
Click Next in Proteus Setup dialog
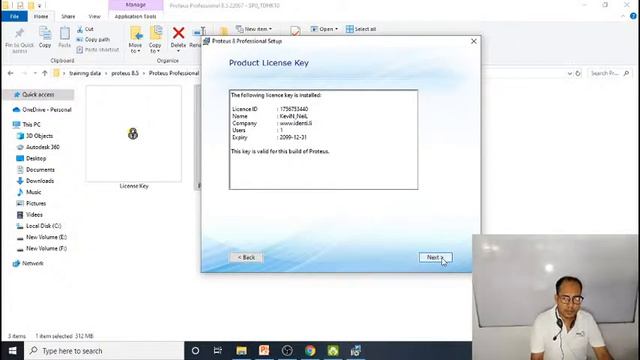tap(435, 257)
